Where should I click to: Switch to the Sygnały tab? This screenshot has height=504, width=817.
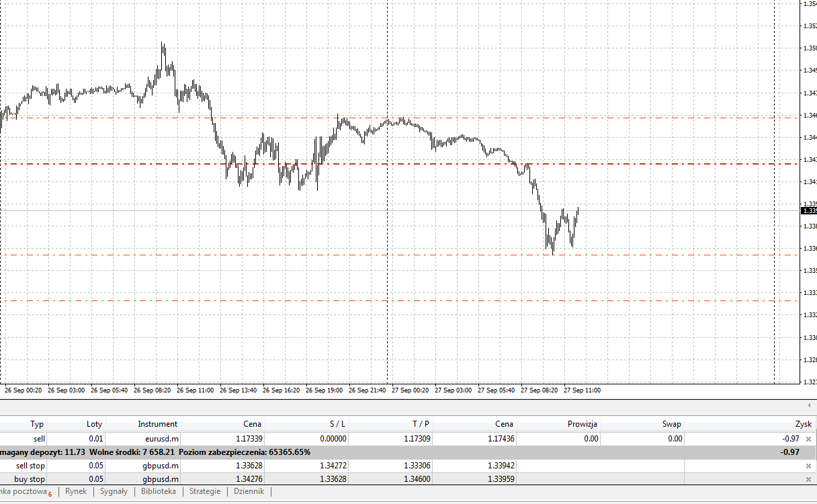click(x=114, y=491)
